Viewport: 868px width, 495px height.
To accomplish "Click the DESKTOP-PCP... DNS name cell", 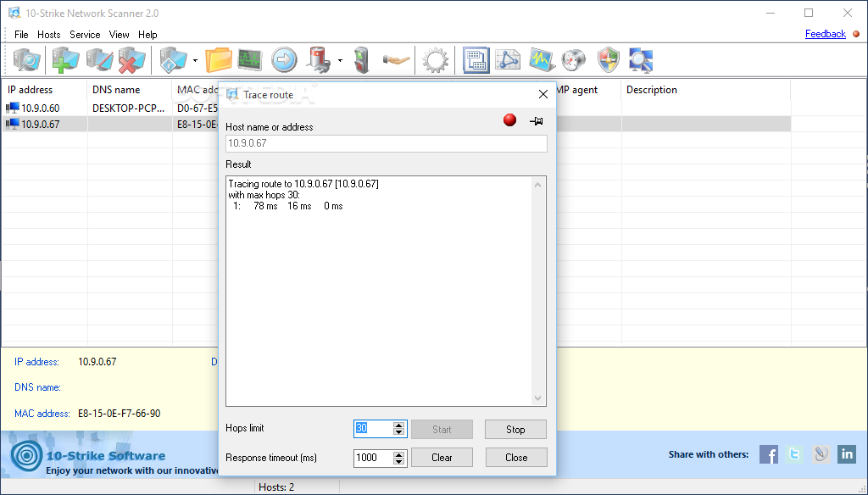I will click(129, 108).
